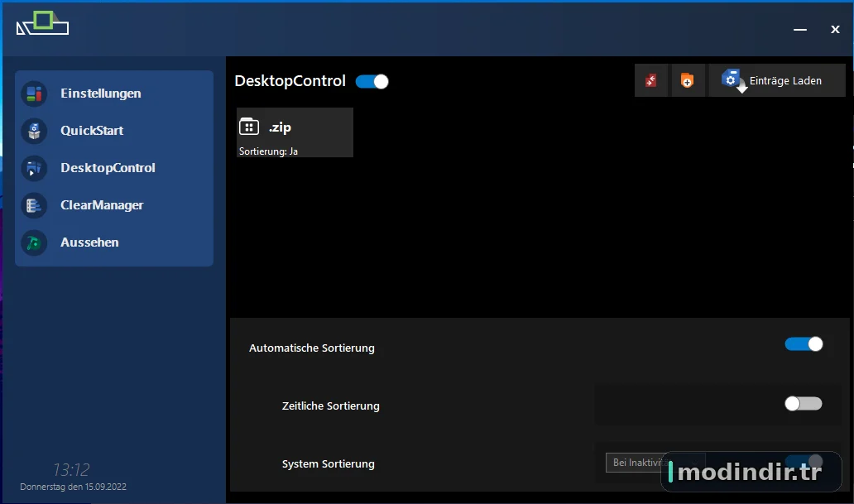The image size is (854, 504).
Task: Click the Einstellungen sidebar icon
Action: click(34, 94)
